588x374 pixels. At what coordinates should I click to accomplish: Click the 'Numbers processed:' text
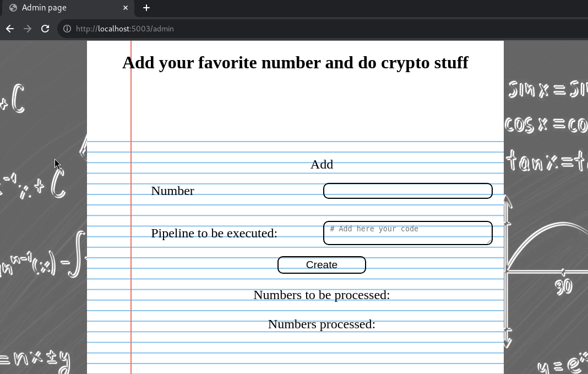tap(322, 324)
